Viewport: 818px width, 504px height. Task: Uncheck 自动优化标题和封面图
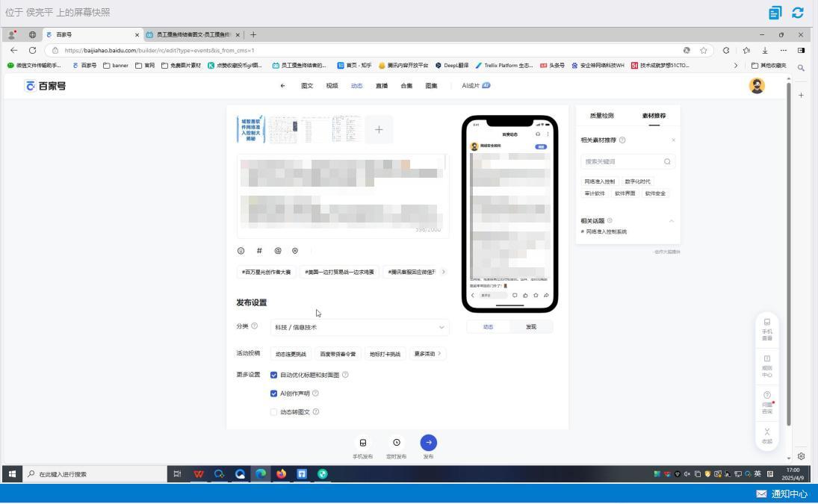(273, 375)
